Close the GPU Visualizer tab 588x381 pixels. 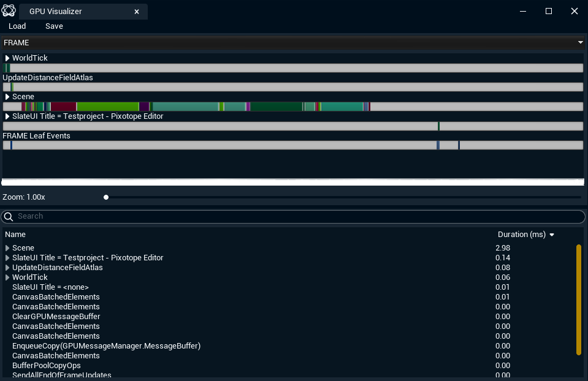point(137,12)
